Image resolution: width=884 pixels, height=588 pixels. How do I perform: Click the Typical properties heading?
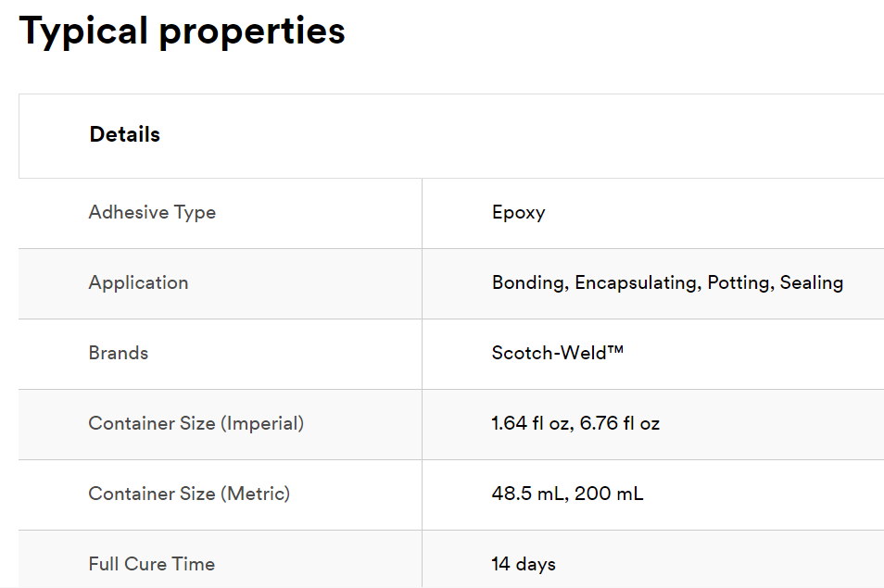pyautogui.click(x=182, y=31)
